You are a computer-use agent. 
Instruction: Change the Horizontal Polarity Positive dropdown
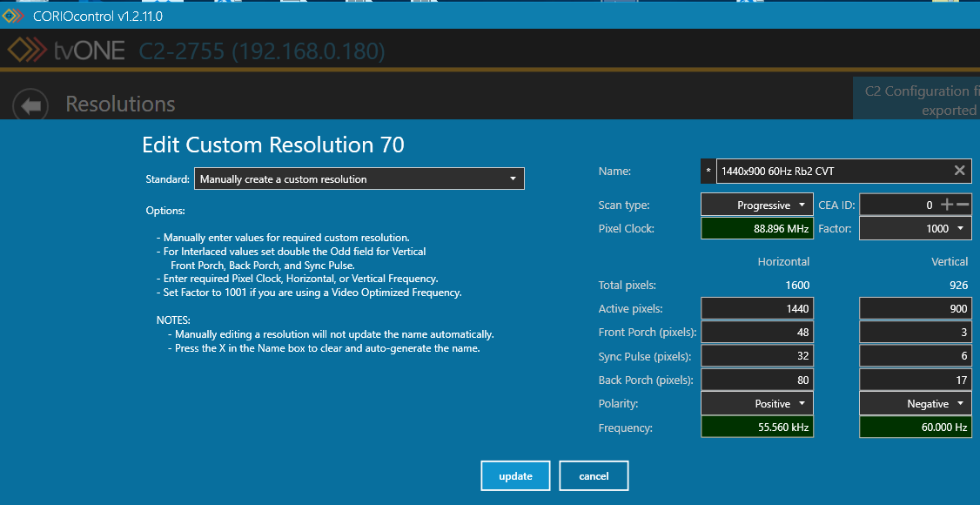pyautogui.click(x=756, y=404)
